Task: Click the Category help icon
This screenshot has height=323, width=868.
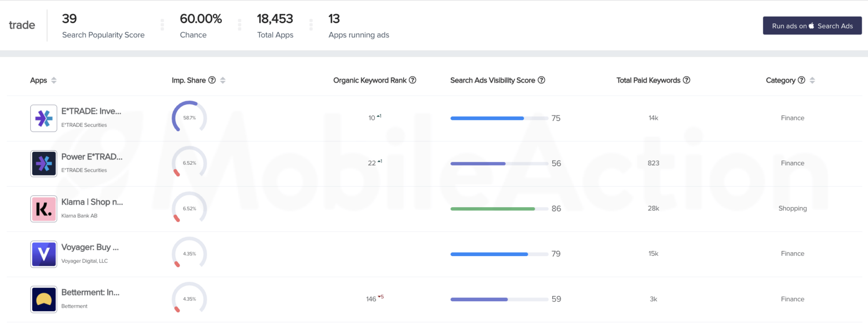Action: click(x=801, y=80)
